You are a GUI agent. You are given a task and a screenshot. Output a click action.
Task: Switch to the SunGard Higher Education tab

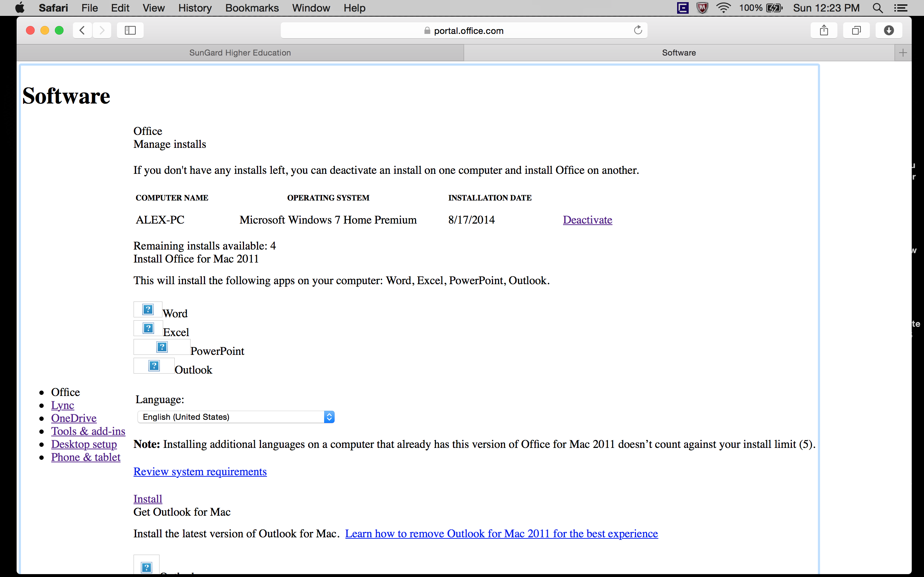tap(240, 52)
